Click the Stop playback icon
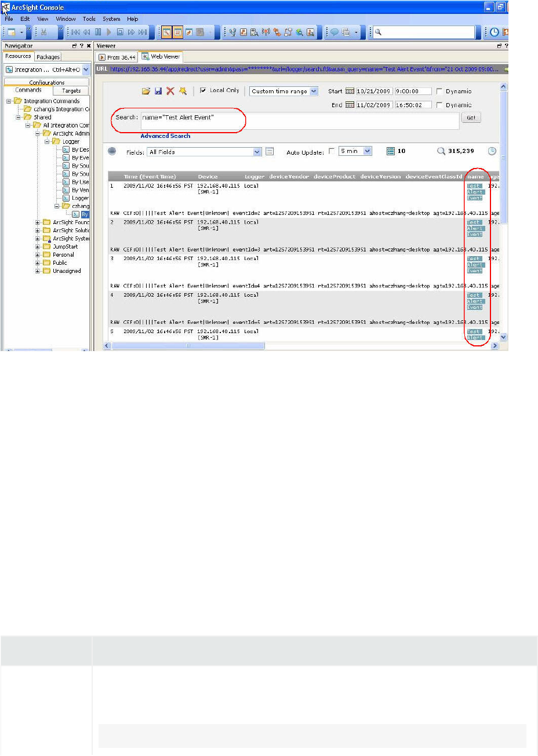 point(120,32)
